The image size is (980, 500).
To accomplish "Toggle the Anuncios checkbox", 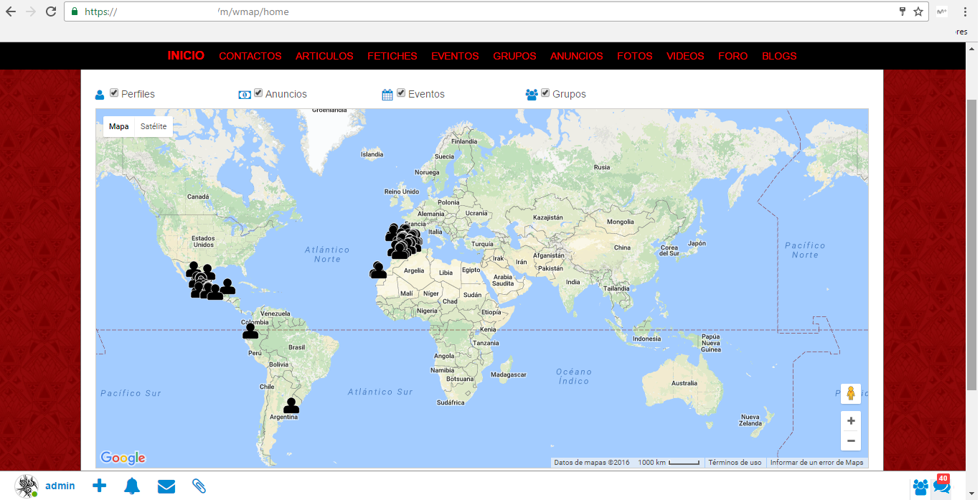I will [258, 93].
